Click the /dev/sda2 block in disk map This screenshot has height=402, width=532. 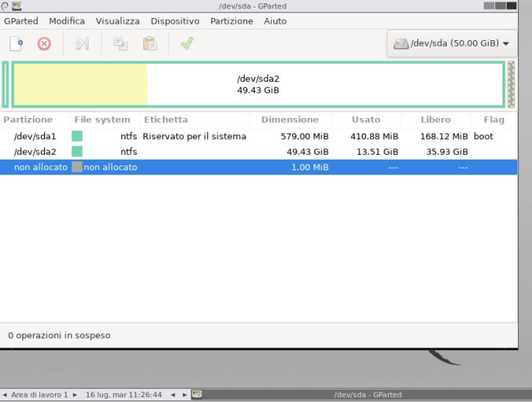(x=259, y=84)
